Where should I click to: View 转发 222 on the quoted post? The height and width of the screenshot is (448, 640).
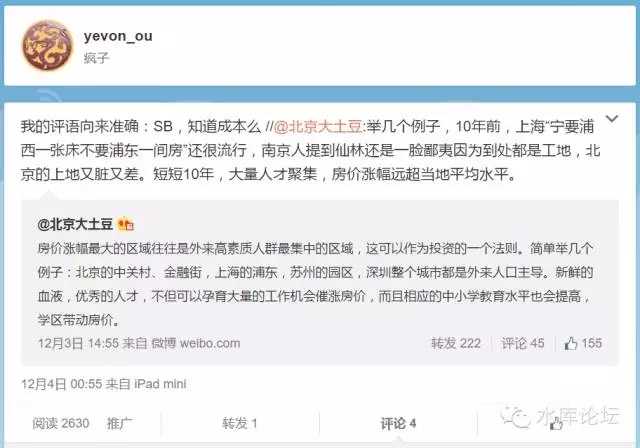tap(456, 343)
